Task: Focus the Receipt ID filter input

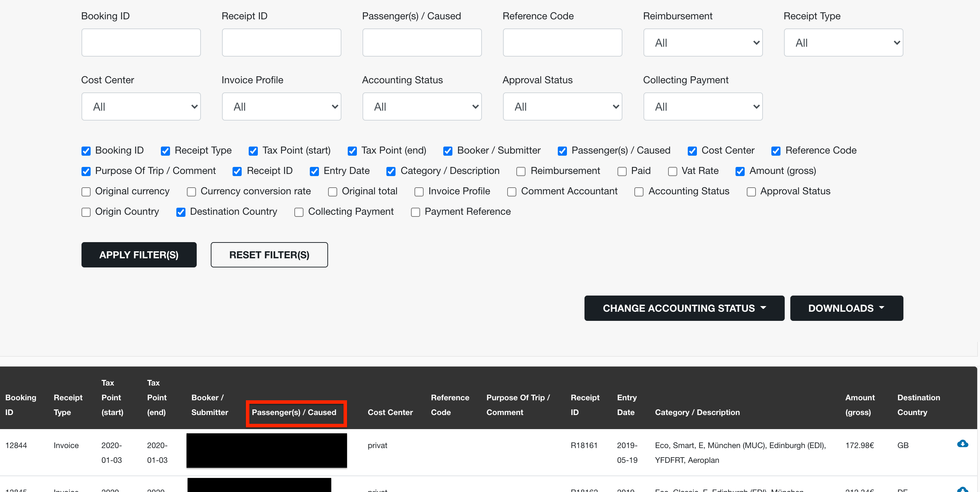Action: click(x=281, y=43)
